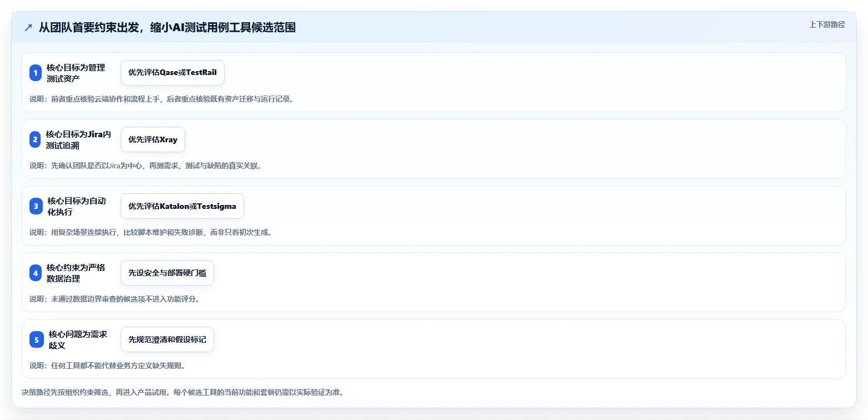Image resolution: width=868 pixels, height=420 pixels.
Task: Choose 优先评估Katalon或Testsigma
Action: (182, 206)
